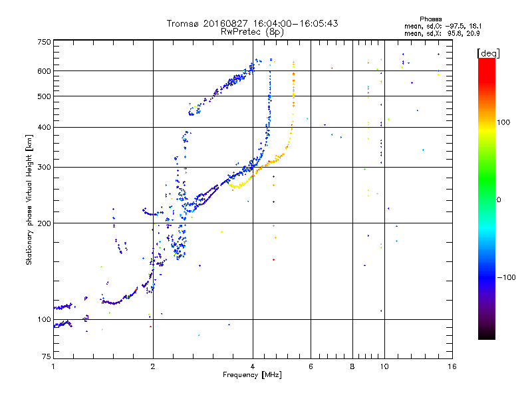Click the 'Stationary phase Virtual Height [km]' axis label
The height and width of the screenshot is (399, 532).
(29, 199)
